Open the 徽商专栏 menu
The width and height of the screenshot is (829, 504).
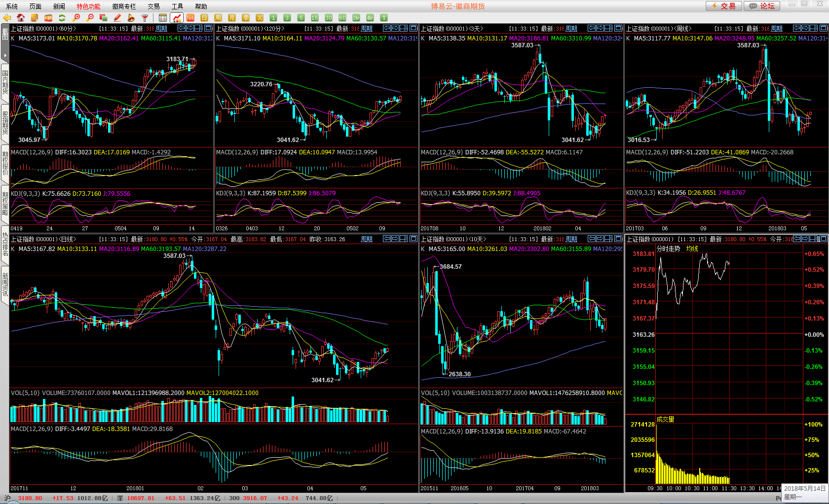tap(124, 6)
